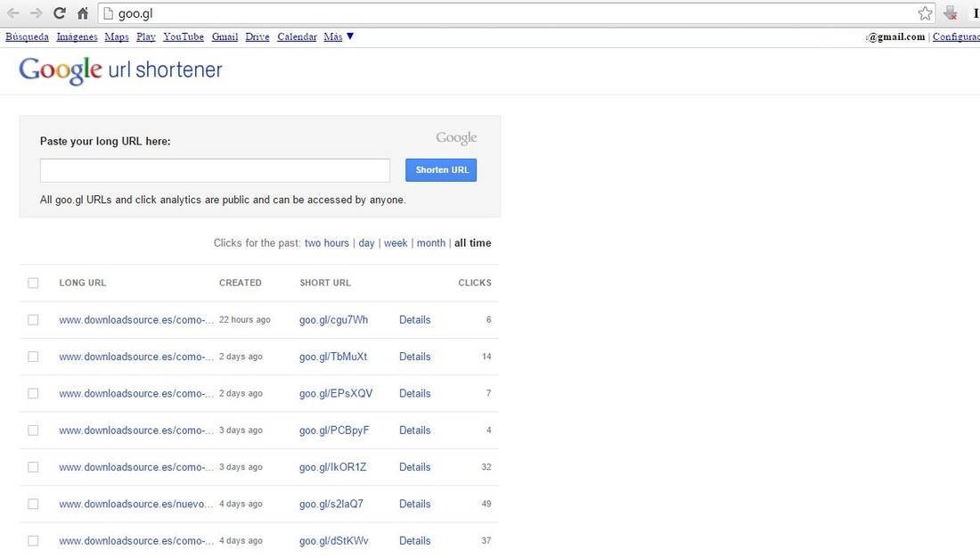Screen dimensions: 980x558
Task: Click the Shorten URL button
Action: [x=441, y=170]
